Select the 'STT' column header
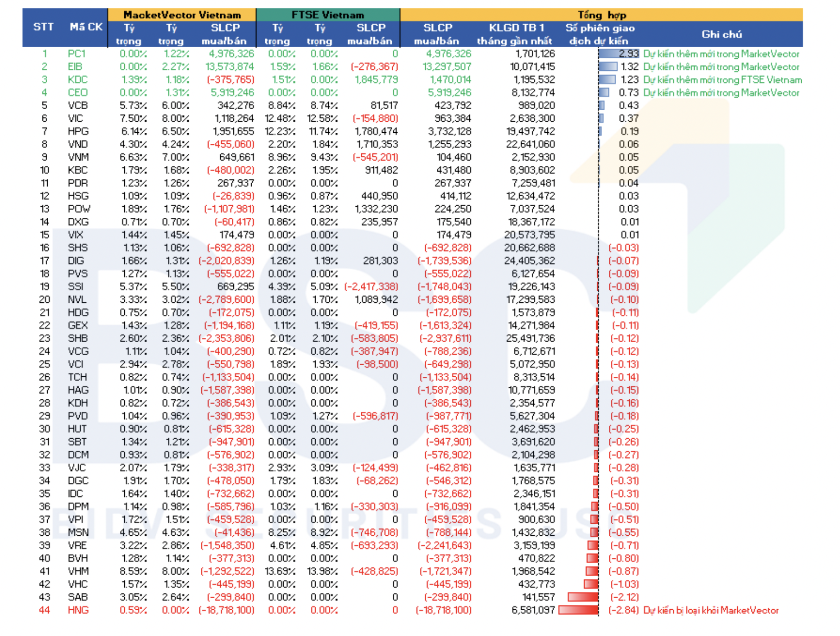840x636 pixels. [44, 27]
